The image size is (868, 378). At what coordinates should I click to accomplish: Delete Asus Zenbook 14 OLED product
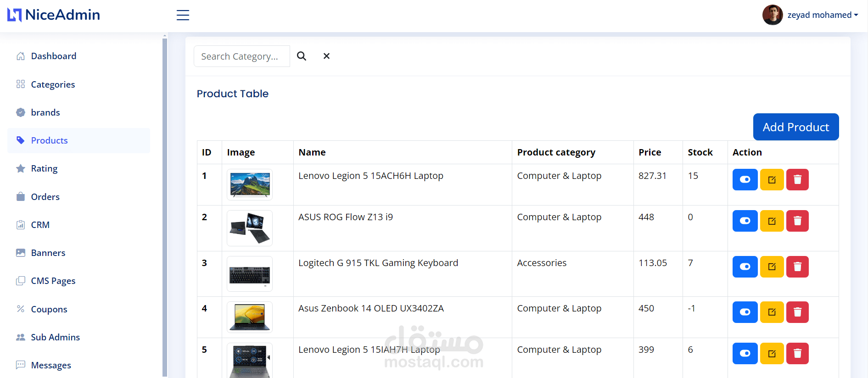tap(797, 312)
